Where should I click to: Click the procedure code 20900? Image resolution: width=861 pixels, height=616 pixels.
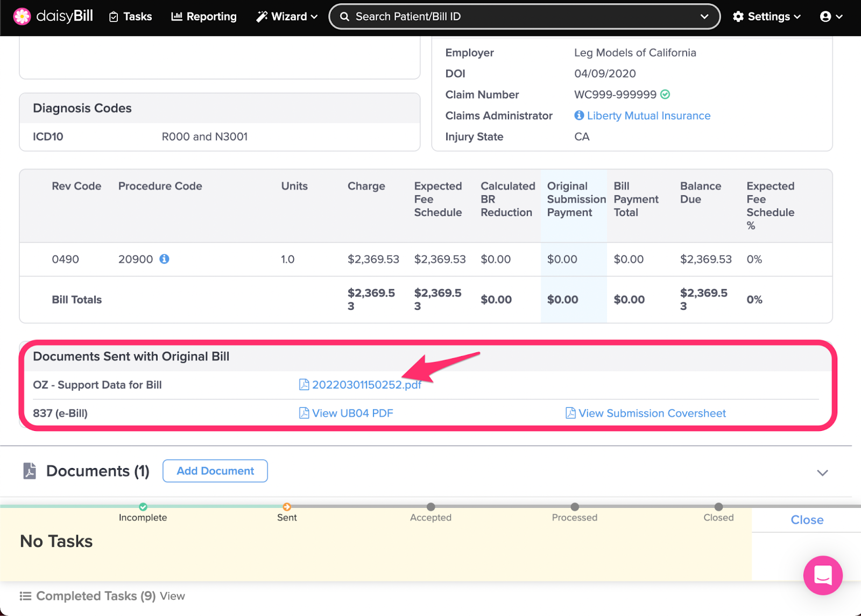(136, 259)
